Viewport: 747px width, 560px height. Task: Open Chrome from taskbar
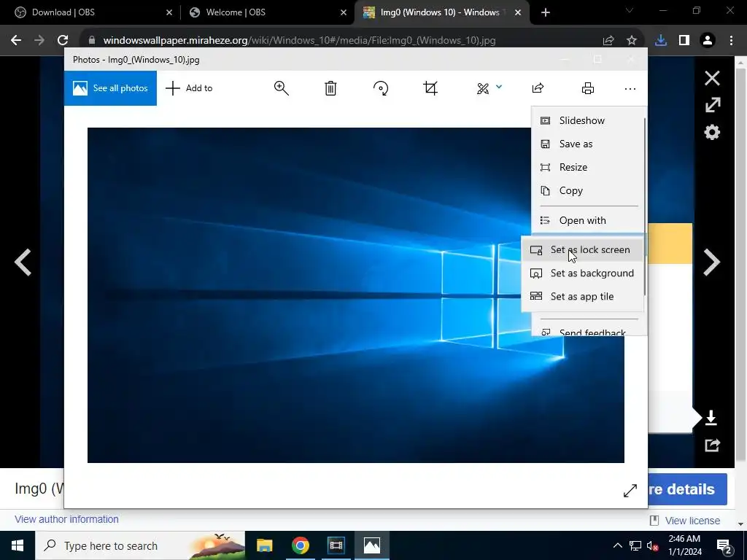(300, 545)
